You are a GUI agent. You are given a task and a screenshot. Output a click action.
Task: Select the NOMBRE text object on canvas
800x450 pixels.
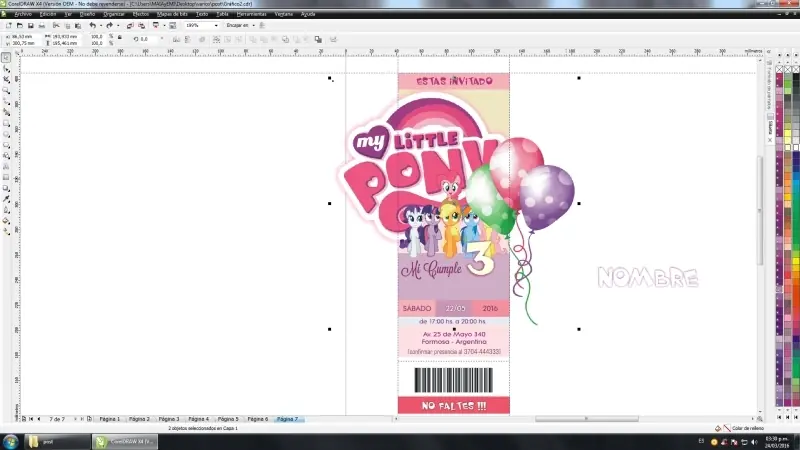click(648, 278)
